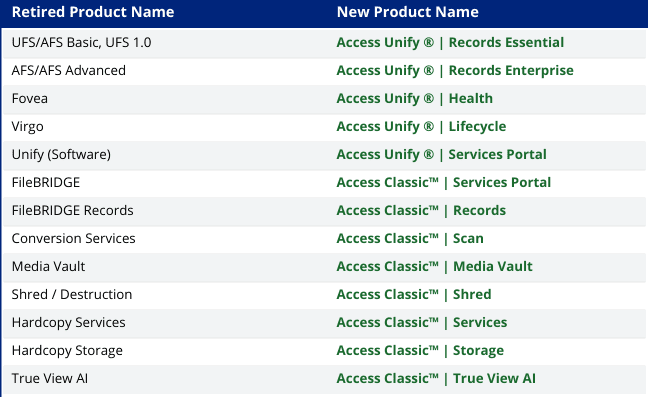Select the FileBRIDGE Records cell
The image size is (648, 397).
(x=72, y=211)
